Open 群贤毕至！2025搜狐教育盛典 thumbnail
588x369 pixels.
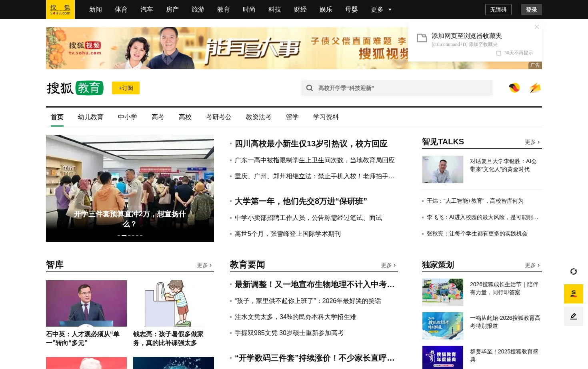coord(443,357)
